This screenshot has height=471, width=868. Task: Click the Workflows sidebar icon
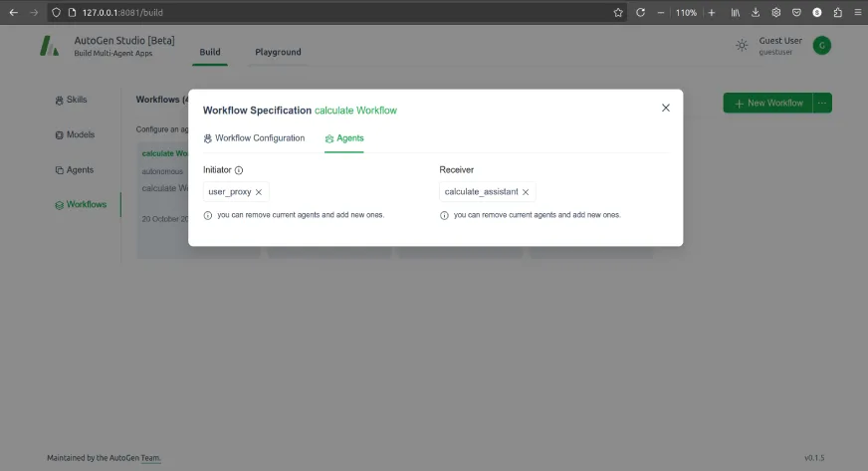click(x=60, y=205)
